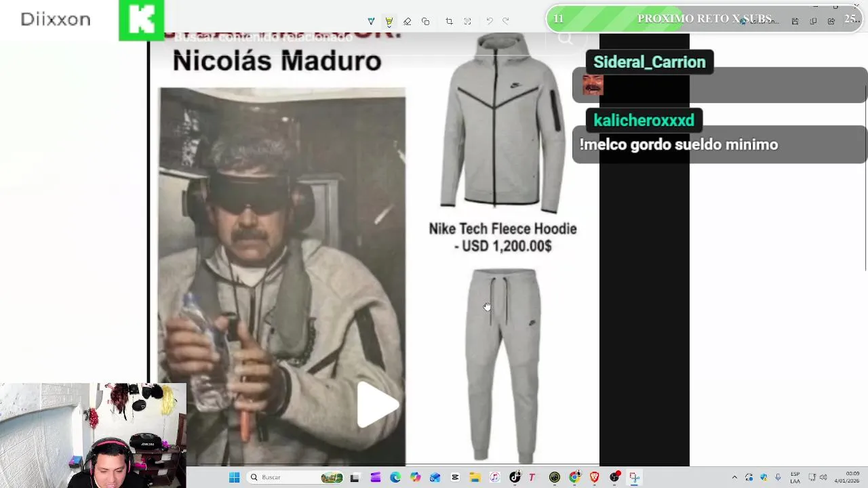Open the clock and date panel

tap(847, 477)
